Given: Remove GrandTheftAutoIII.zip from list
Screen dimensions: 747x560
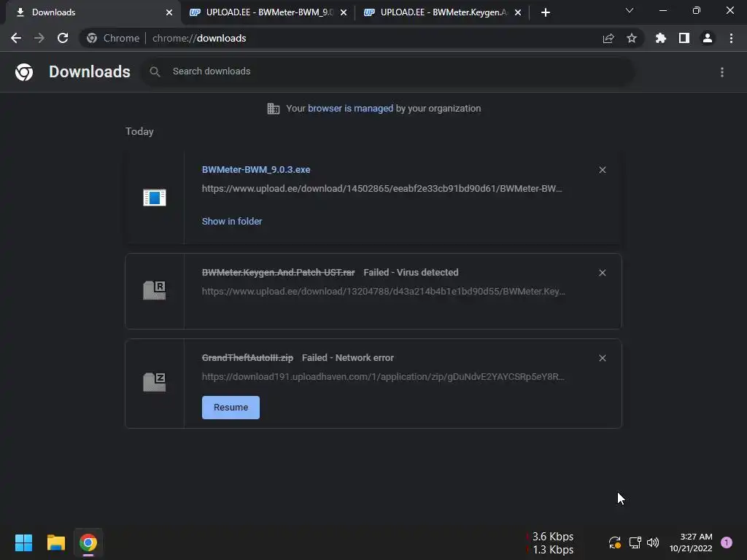Looking at the screenshot, I should click(x=602, y=358).
